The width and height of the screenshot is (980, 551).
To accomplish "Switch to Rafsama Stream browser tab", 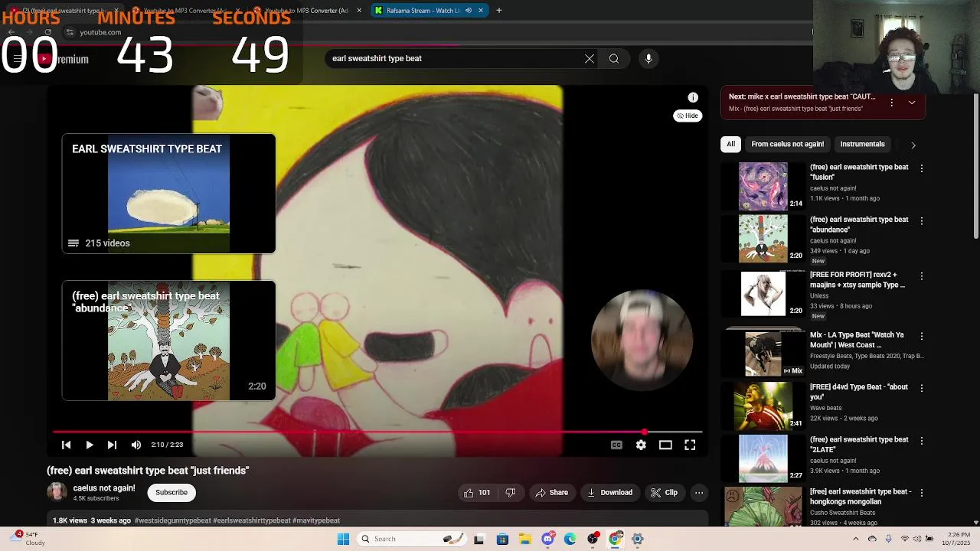I will 422,11.
